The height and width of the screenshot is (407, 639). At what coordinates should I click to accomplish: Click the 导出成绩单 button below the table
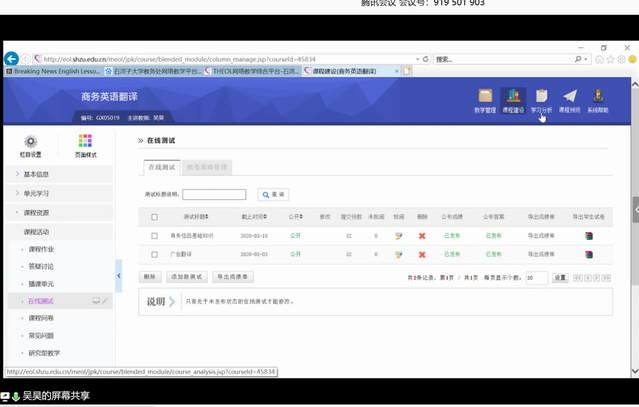(x=233, y=277)
